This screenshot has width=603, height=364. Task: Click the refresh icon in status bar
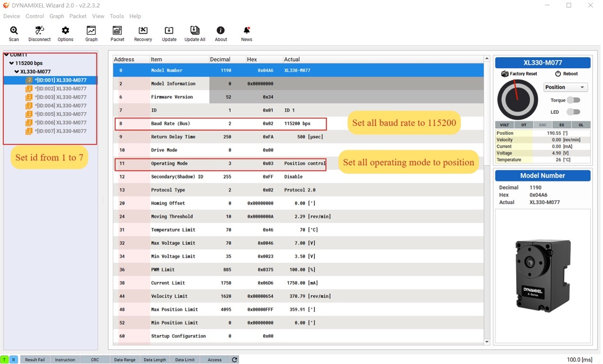234,360
